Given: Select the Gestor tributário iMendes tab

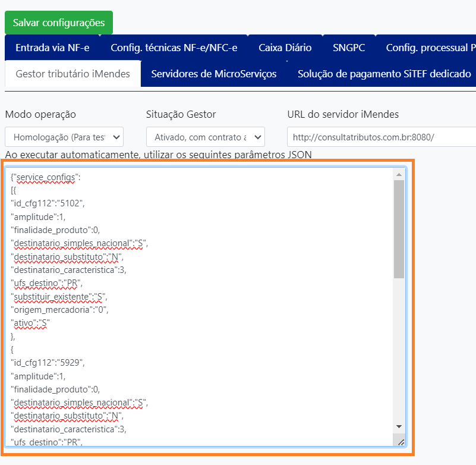Looking at the screenshot, I should [72, 74].
